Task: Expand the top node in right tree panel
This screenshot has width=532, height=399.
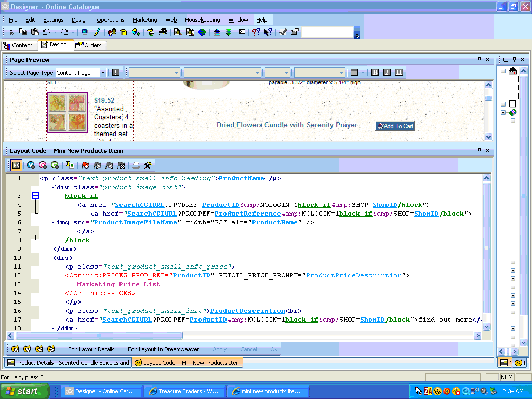Action: (503, 71)
